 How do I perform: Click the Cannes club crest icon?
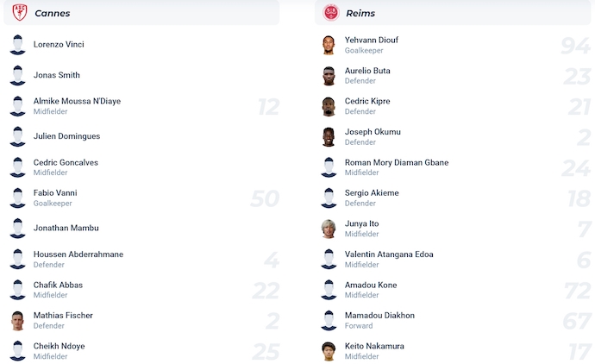click(19, 13)
